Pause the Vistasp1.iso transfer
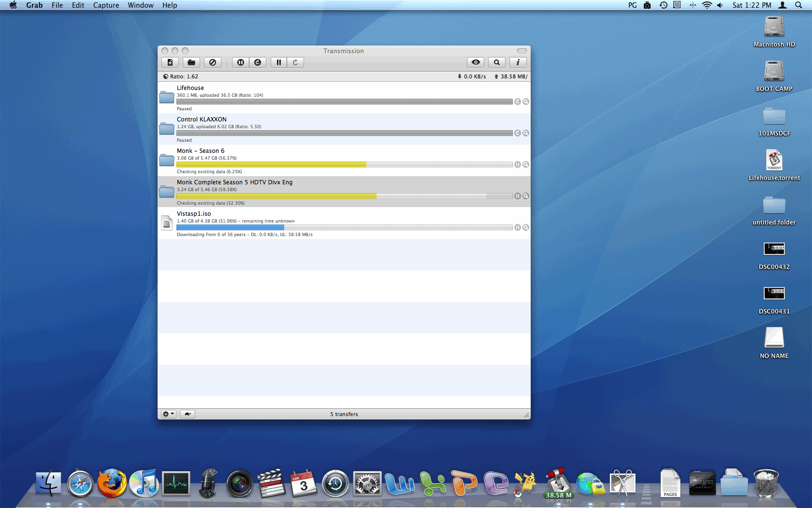Image resolution: width=812 pixels, height=508 pixels. click(518, 227)
